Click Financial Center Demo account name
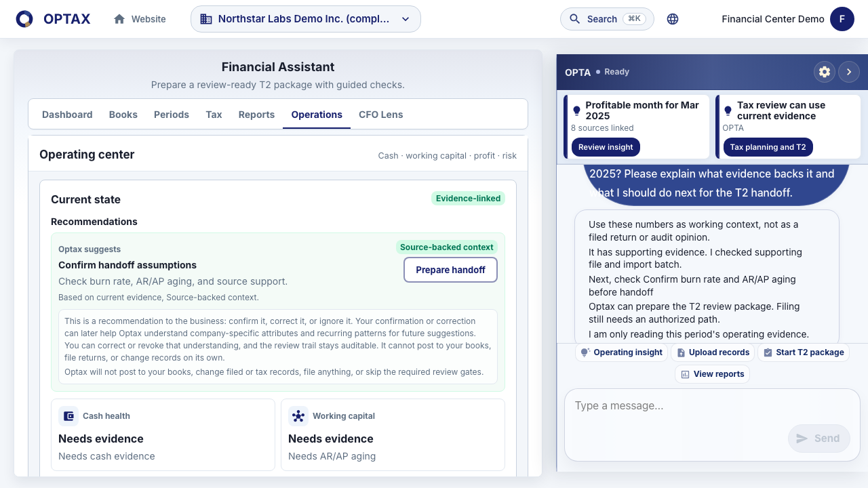Screen dimensions: 868x488 pyautogui.click(x=773, y=19)
